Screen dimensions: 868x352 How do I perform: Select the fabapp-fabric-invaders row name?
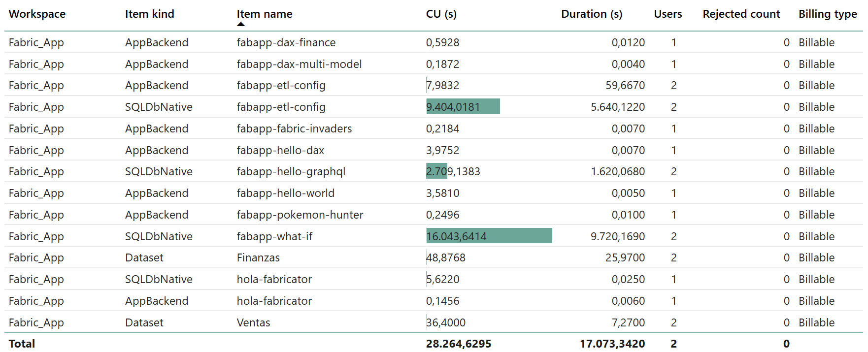(x=294, y=128)
